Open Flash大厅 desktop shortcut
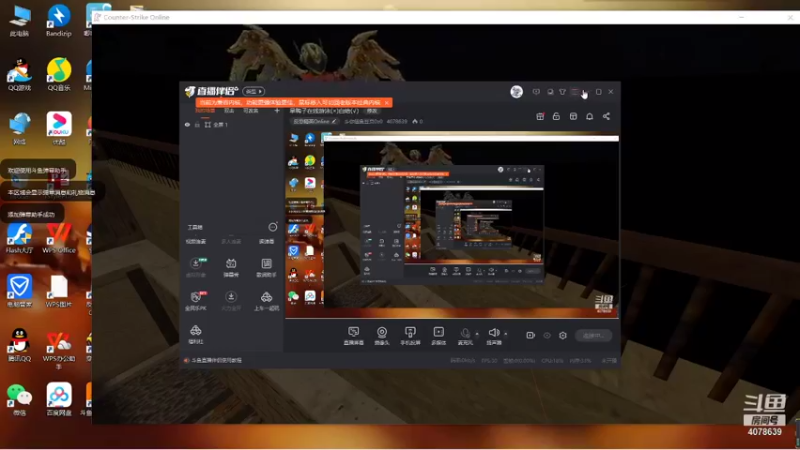The height and width of the screenshot is (450, 800). click(19, 238)
